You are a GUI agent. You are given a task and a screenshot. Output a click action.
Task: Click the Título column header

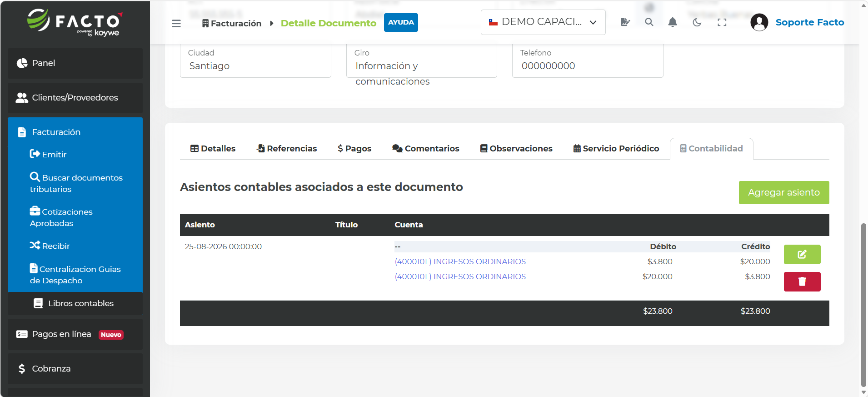(346, 225)
